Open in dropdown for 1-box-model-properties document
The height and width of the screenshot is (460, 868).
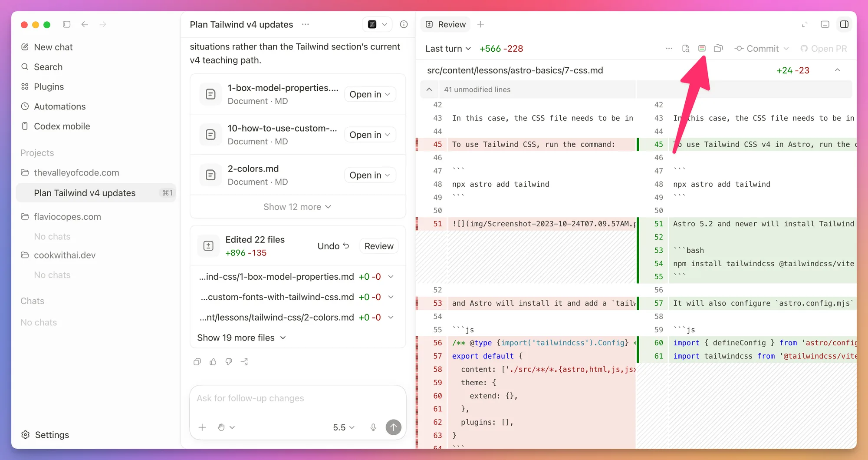tap(370, 94)
